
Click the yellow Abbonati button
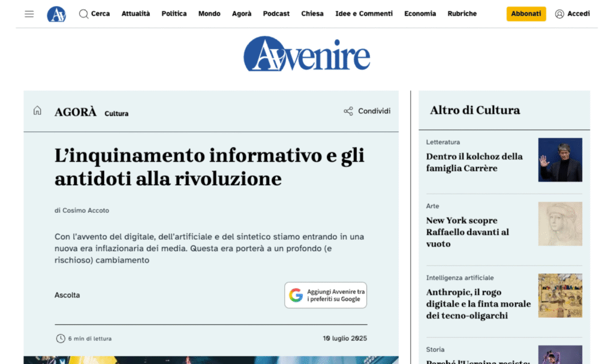point(526,14)
